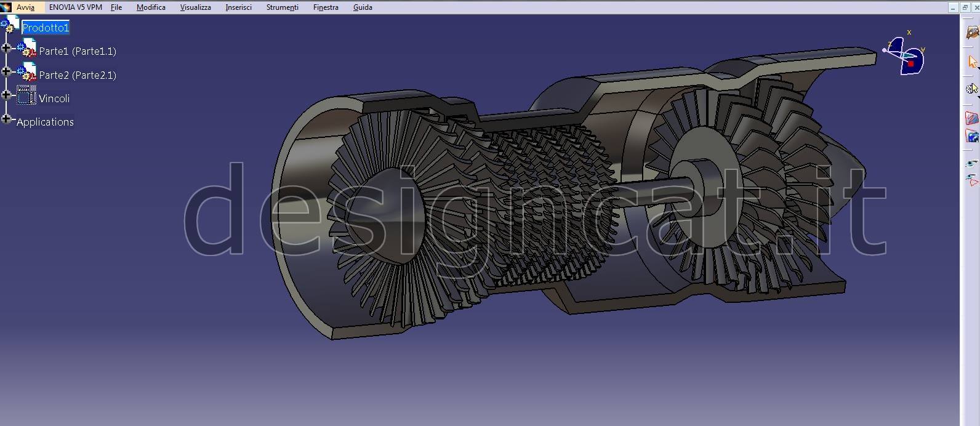The height and width of the screenshot is (426, 980).
Task: Click the upper eye icon in toolbar
Action: click(971, 164)
